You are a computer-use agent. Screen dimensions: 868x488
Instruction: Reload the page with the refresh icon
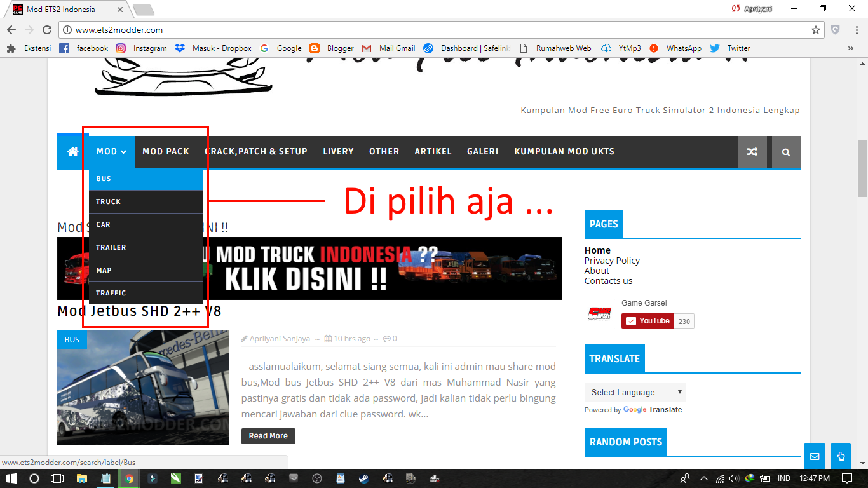click(47, 30)
